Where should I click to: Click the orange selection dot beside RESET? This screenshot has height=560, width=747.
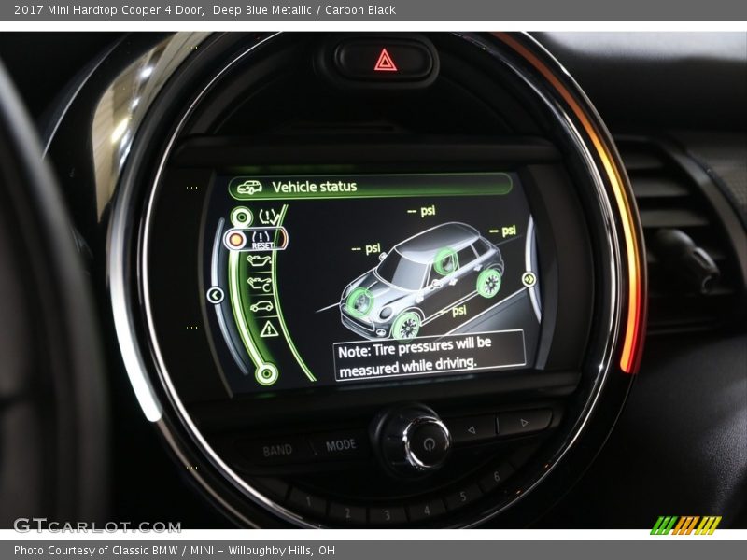(235, 240)
